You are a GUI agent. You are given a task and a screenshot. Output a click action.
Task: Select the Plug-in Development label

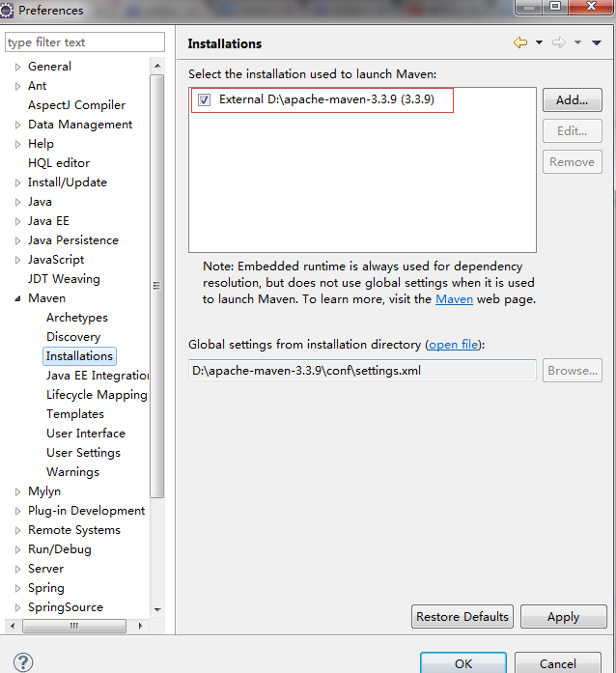pyautogui.click(x=86, y=511)
